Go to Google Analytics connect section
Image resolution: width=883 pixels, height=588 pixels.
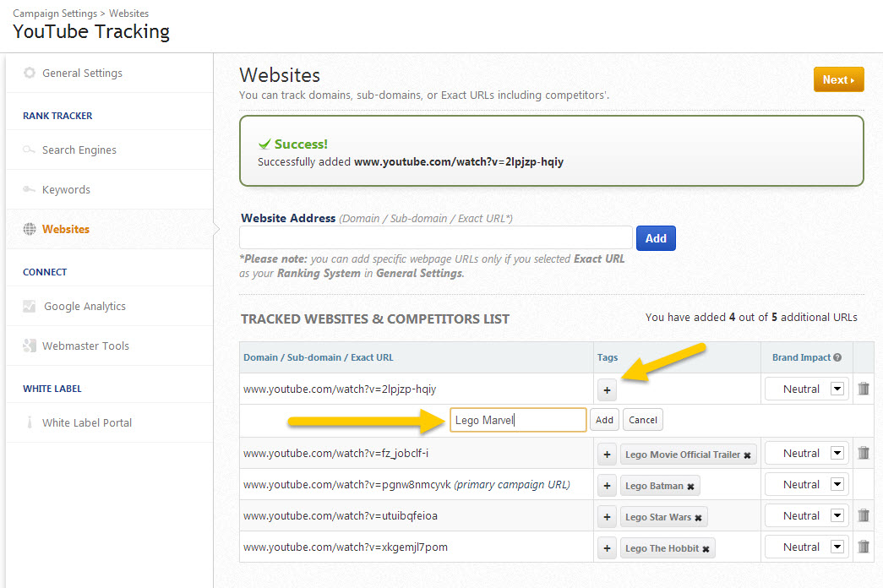pos(84,307)
